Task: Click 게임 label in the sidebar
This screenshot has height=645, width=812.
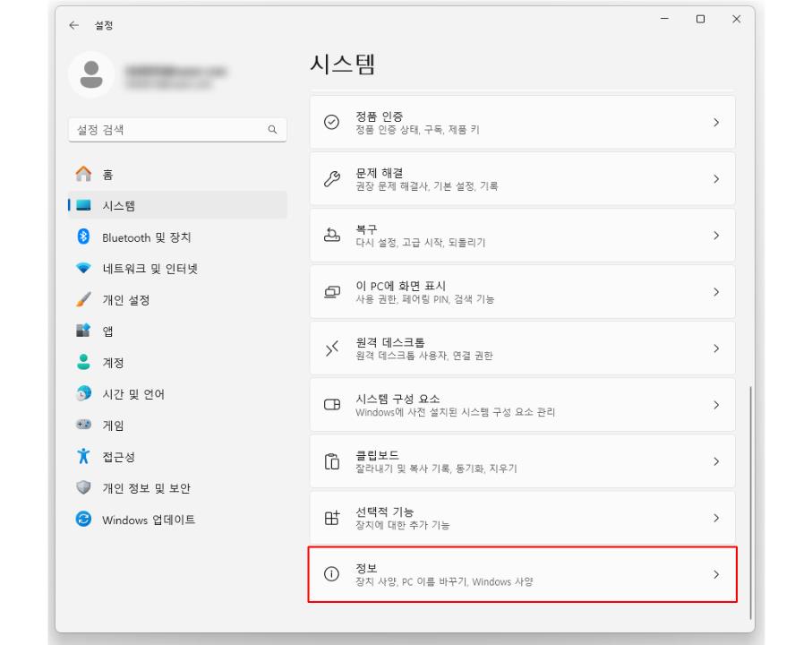Action: pyautogui.click(x=113, y=426)
